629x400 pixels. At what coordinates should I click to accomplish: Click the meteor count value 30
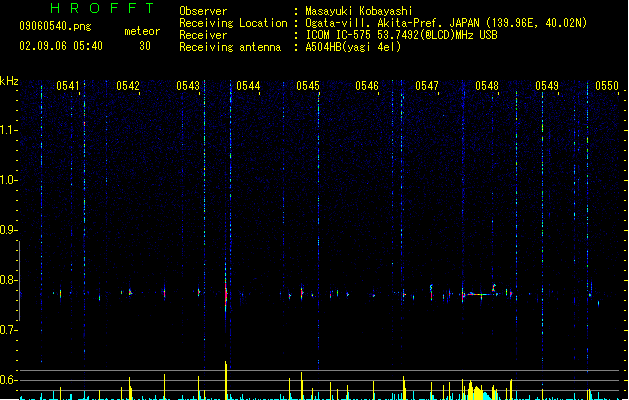pyautogui.click(x=145, y=46)
